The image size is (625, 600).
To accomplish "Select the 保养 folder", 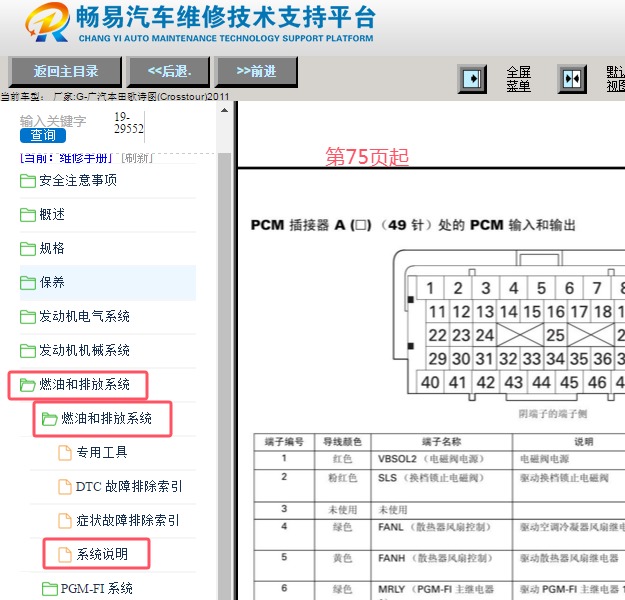I will [x=108, y=283].
